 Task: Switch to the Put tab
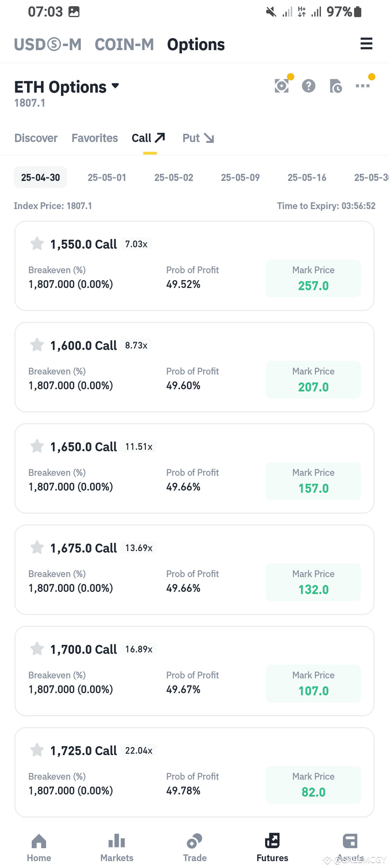pos(198,138)
